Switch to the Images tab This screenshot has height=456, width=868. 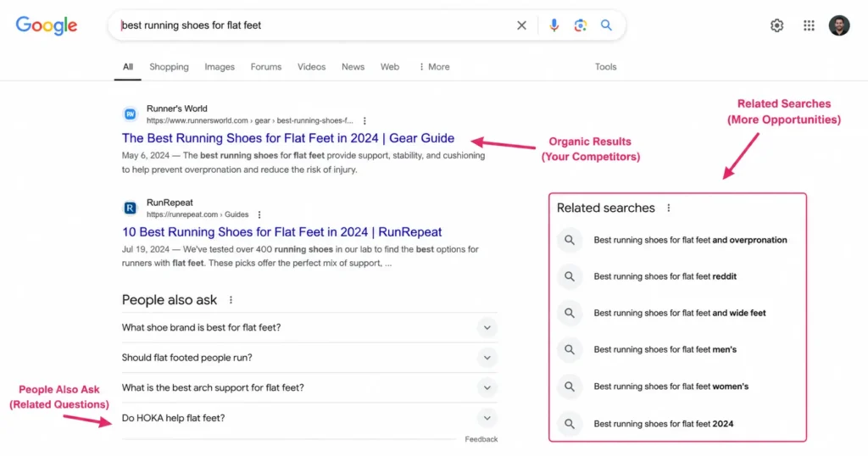220,67
